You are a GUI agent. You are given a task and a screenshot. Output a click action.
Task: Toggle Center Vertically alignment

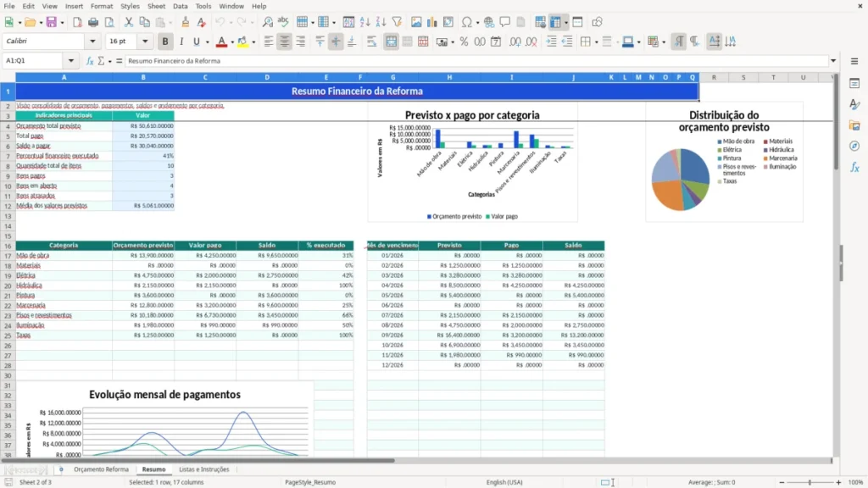[x=336, y=42]
